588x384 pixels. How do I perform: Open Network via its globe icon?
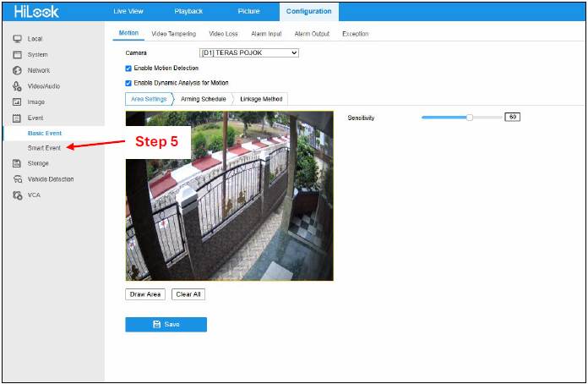tap(17, 71)
